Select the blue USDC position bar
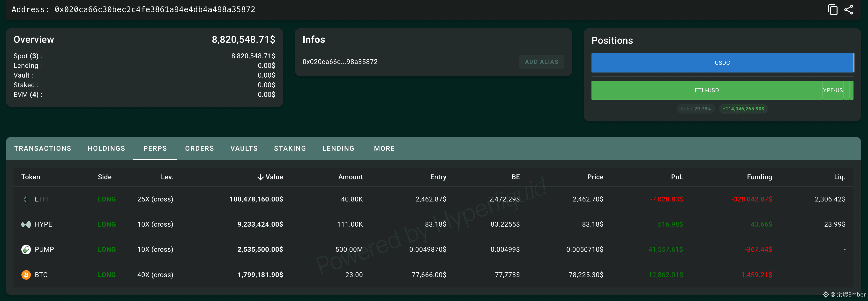868x301 pixels. [x=722, y=63]
